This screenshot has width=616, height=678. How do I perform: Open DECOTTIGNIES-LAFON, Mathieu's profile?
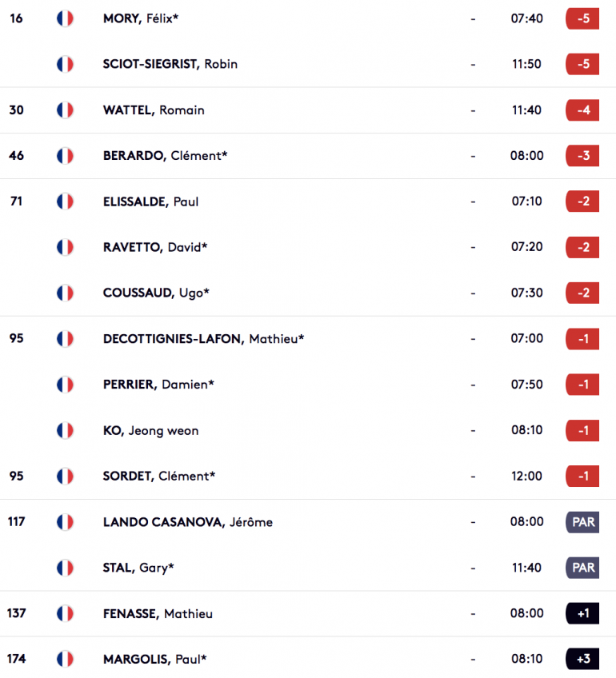(203, 339)
